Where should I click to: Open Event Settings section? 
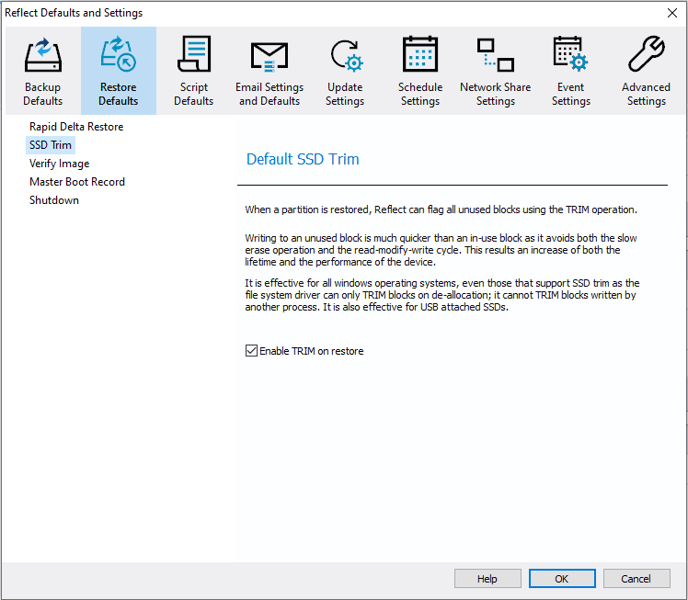[570, 71]
